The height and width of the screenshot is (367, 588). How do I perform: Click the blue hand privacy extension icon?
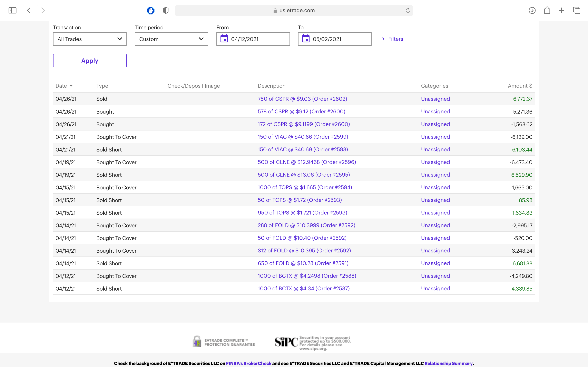[151, 10]
